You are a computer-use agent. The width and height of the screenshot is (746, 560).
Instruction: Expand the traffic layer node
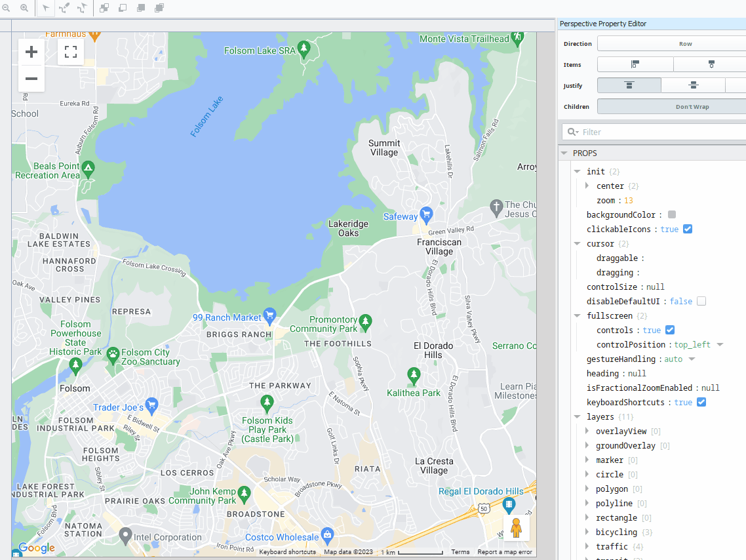[x=587, y=546]
